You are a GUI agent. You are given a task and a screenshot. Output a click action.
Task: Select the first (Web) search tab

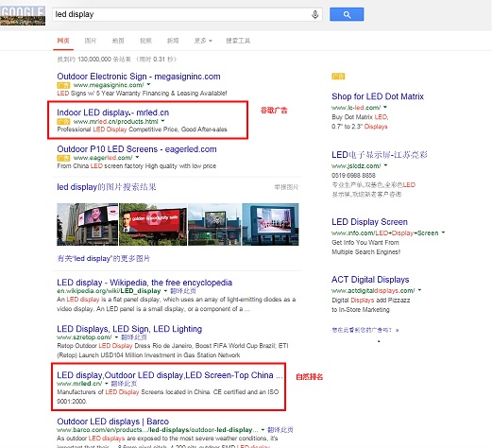pos(63,41)
